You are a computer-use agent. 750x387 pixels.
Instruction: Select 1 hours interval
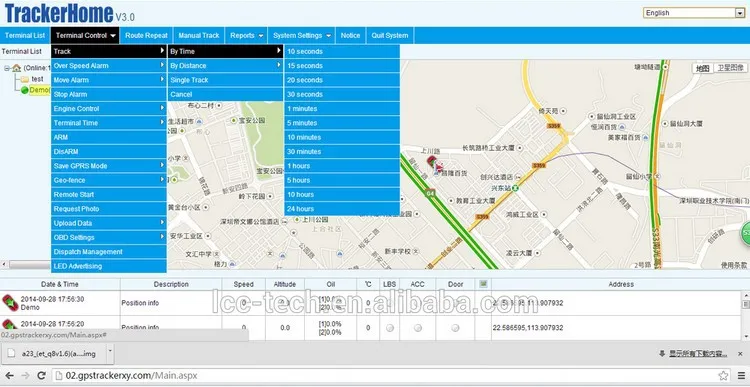click(342, 166)
